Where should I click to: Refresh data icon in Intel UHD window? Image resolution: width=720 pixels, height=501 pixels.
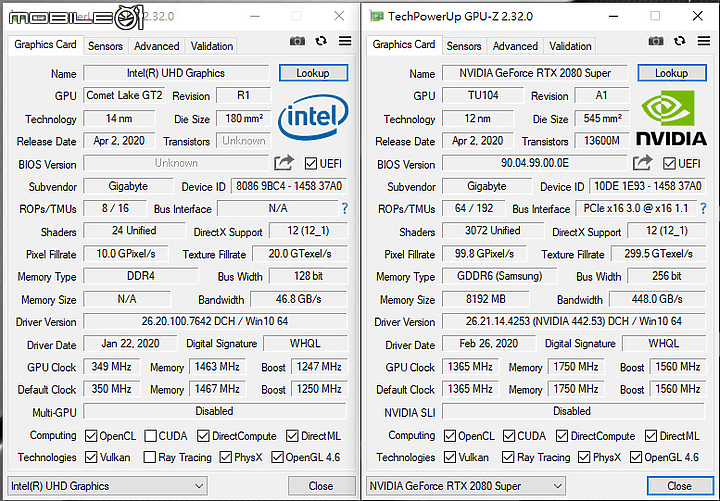point(321,41)
